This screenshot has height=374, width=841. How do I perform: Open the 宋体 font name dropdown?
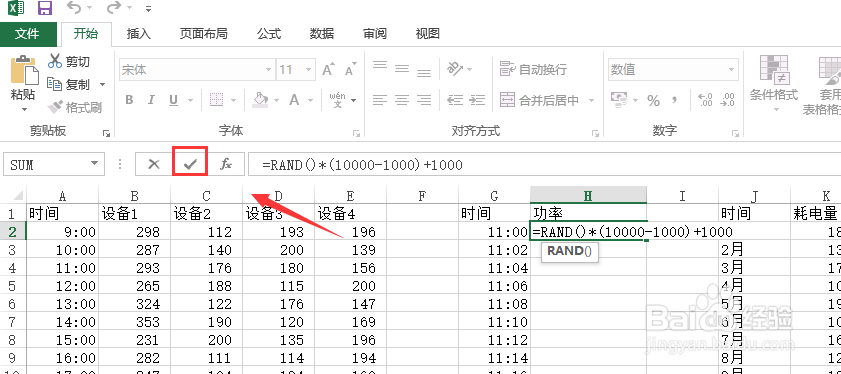269,69
